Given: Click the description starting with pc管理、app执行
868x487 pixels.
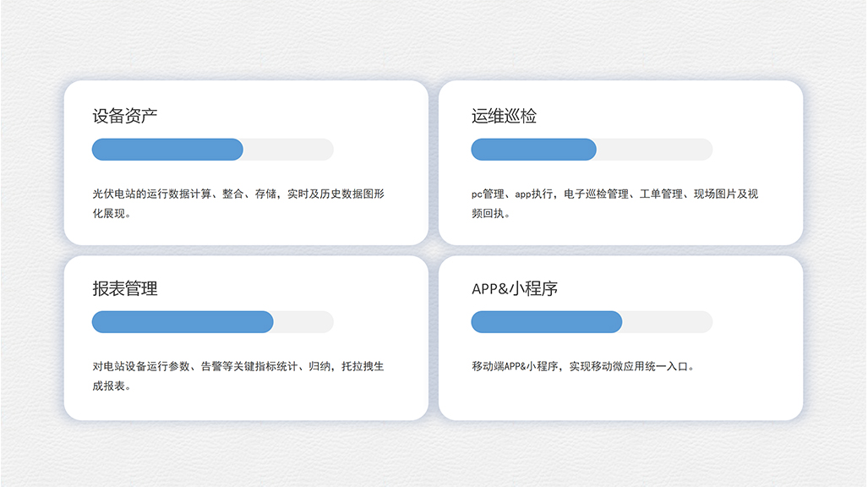Looking at the screenshot, I should click(x=614, y=203).
